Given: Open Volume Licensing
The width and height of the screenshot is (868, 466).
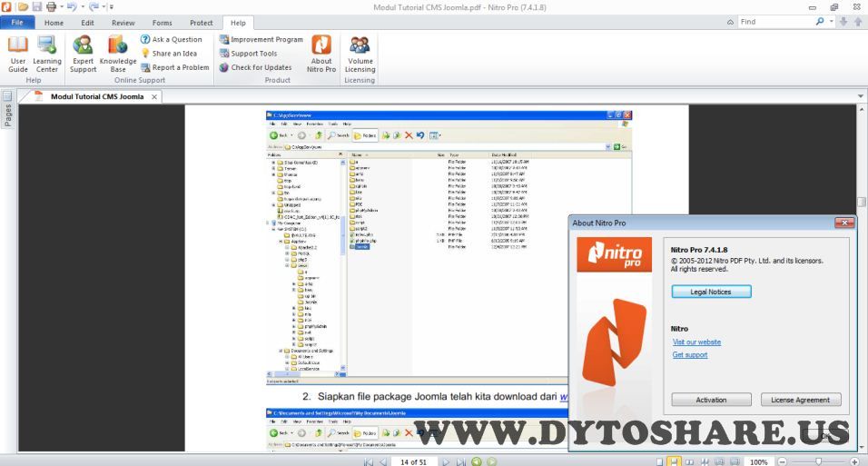Looking at the screenshot, I should (360, 54).
